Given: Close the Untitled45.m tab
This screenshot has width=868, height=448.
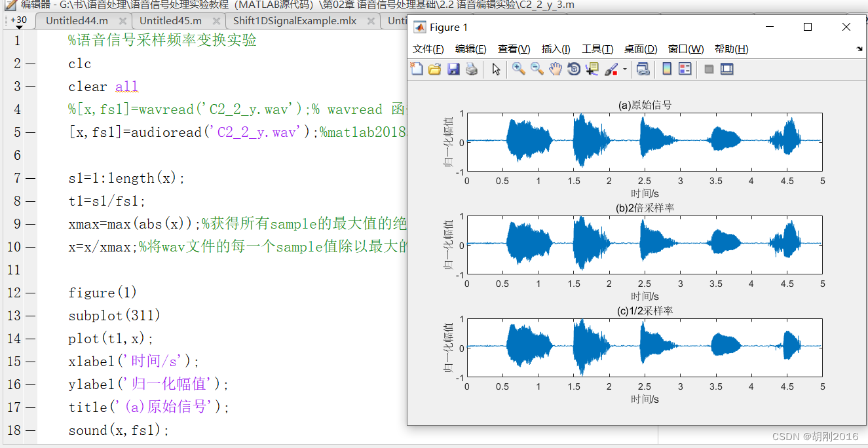Looking at the screenshot, I should point(215,21).
